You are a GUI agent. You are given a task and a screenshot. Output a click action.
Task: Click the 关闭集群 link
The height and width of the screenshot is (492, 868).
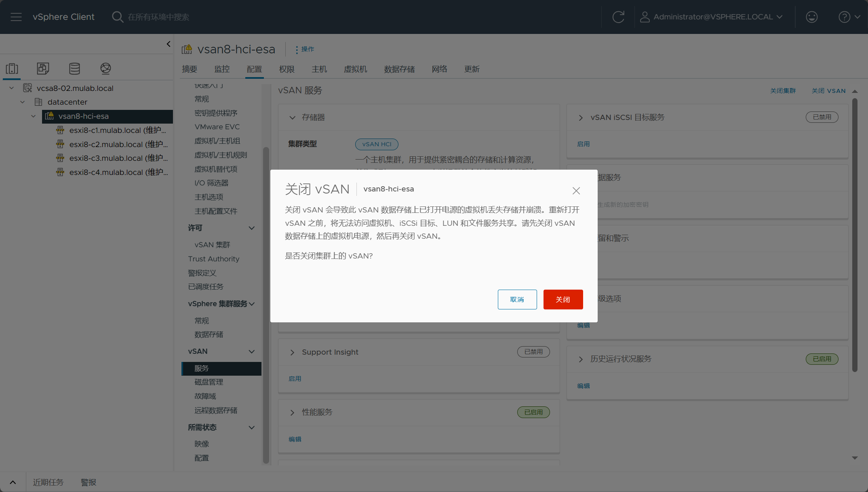tap(783, 91)
